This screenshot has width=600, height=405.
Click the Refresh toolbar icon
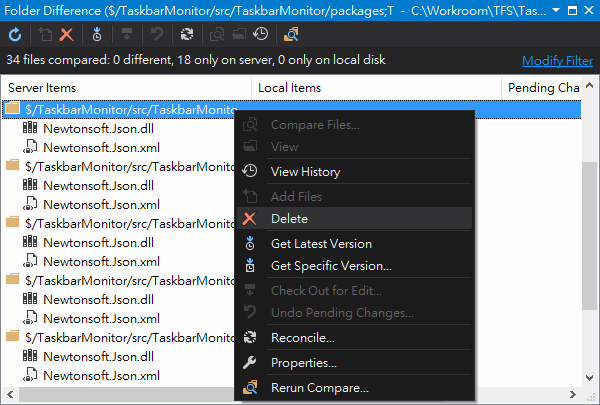15,34
